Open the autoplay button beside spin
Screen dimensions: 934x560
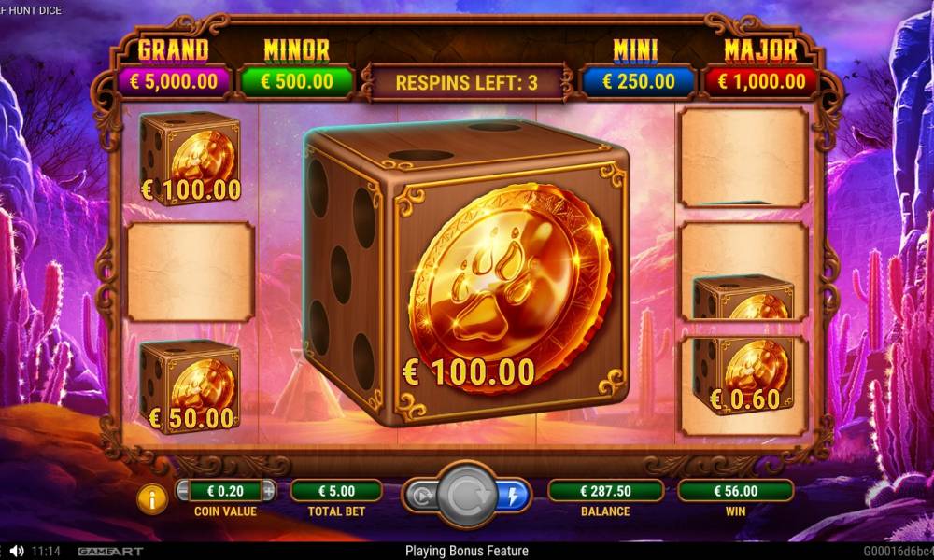click(422, 495)
